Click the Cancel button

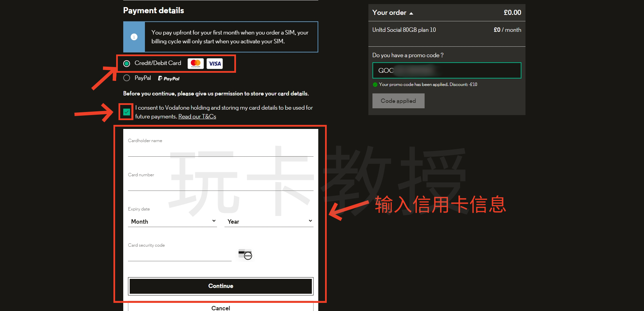pos(220,308)
